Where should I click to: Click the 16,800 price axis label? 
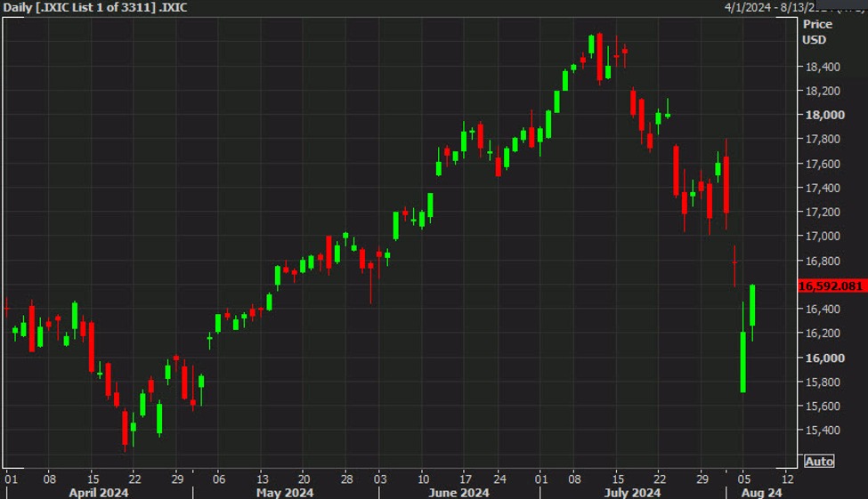click(822, 262)
